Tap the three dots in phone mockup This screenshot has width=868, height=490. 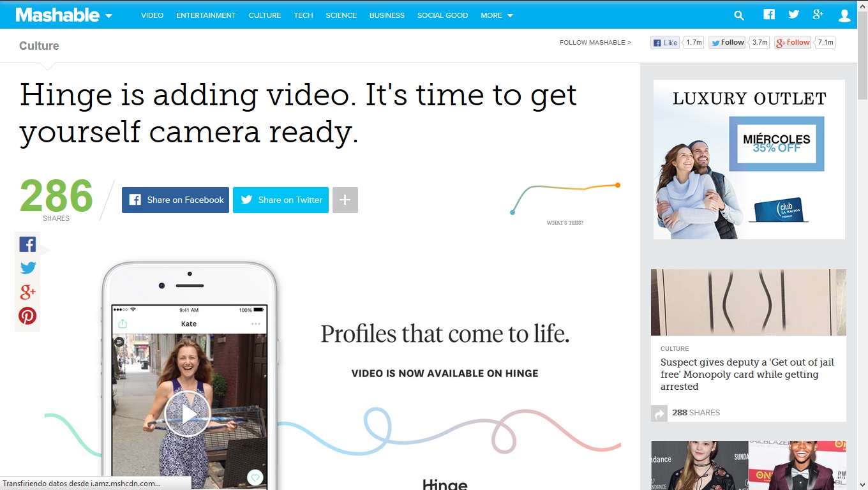point(256,323)
